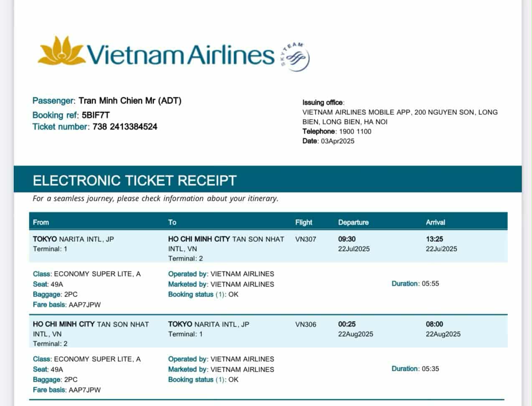Click the Departure column header
The image size is (532, 406).
353,222
